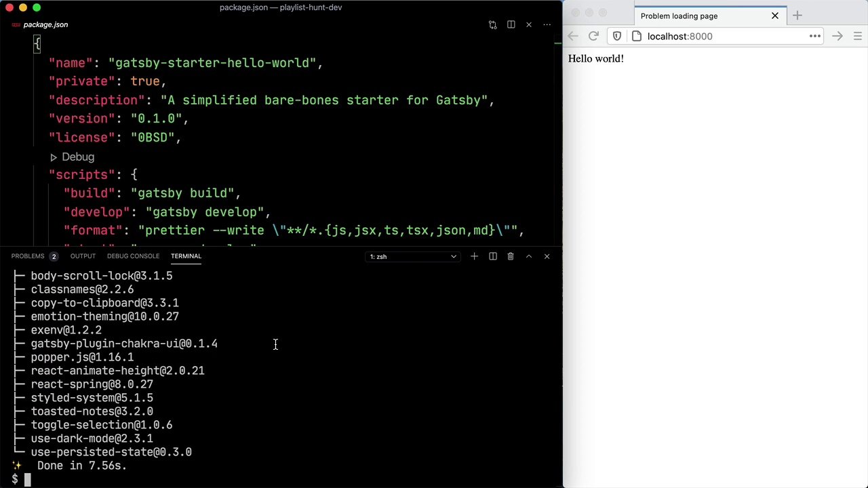Open the browser hamburger menu icon

[x=857, y=36]
